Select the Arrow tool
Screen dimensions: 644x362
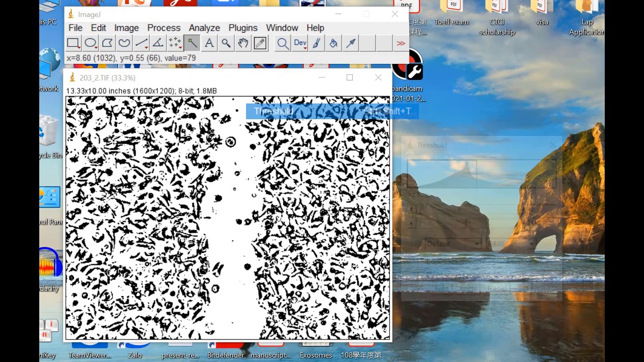(x=351, y=43)
